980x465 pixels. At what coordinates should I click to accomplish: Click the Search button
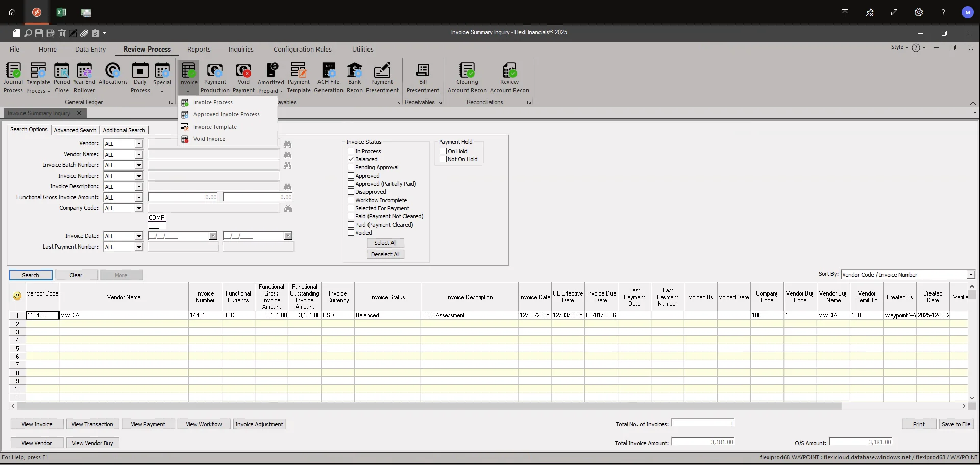(31, 275)
